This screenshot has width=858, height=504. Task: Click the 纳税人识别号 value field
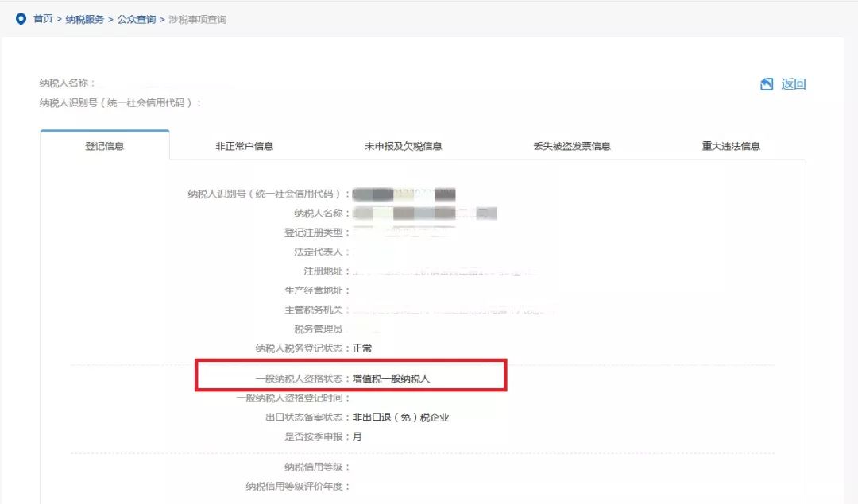click(x=405, y=193)
